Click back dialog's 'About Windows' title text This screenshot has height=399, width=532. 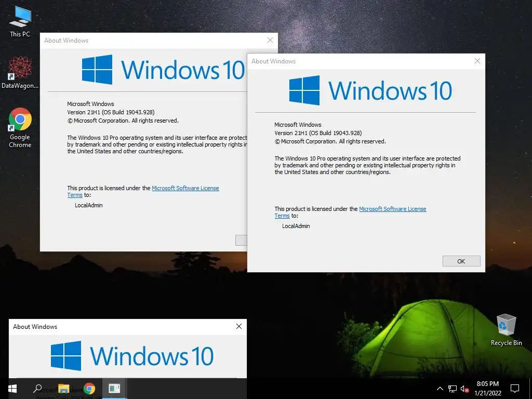66,41
